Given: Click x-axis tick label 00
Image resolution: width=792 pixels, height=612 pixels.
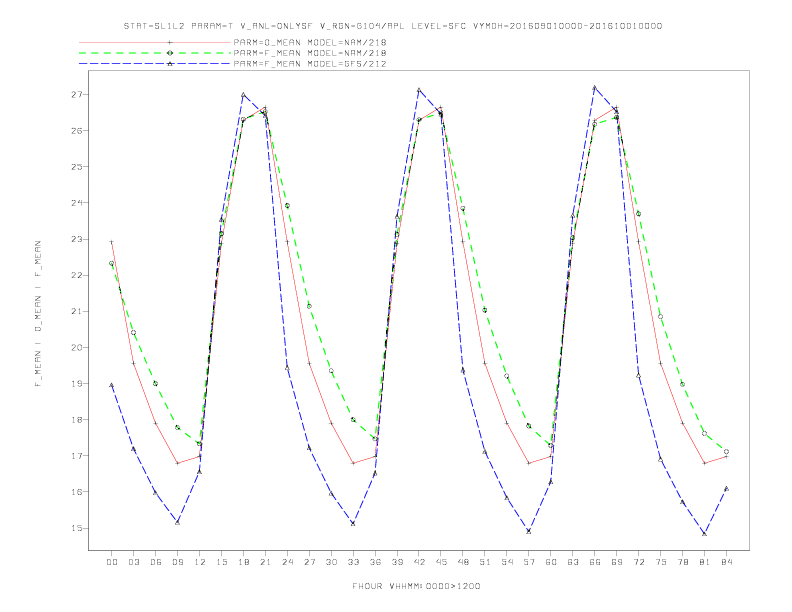Looking at the screenshot, I should pyautogui.click(x=112, y=562).
